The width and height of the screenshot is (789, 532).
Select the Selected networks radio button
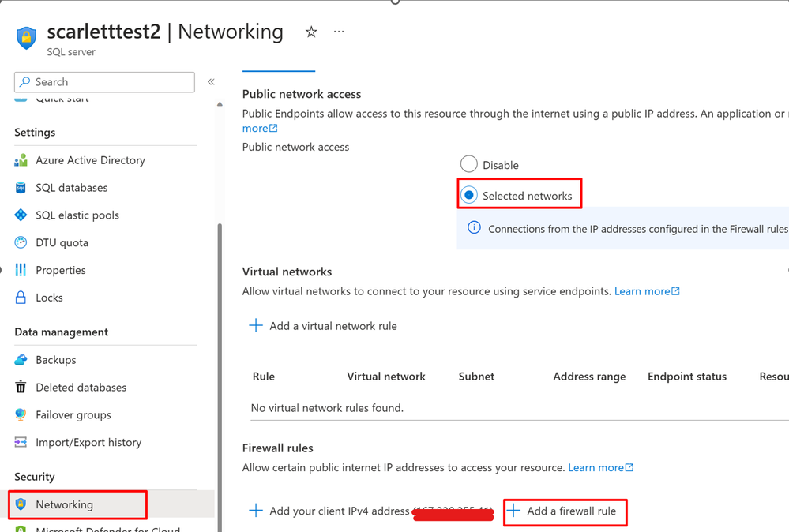pyautogui.click(x=469, y=195)
